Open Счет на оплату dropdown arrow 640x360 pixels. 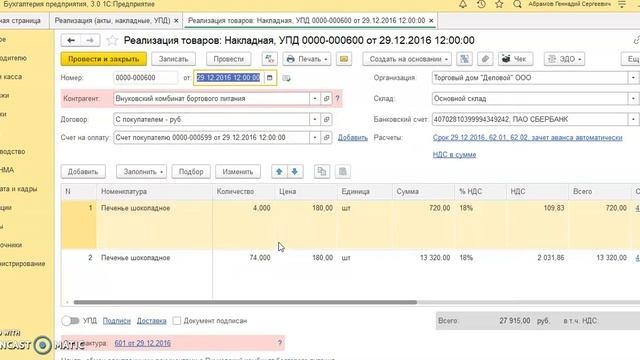click(x=315, y=138)
